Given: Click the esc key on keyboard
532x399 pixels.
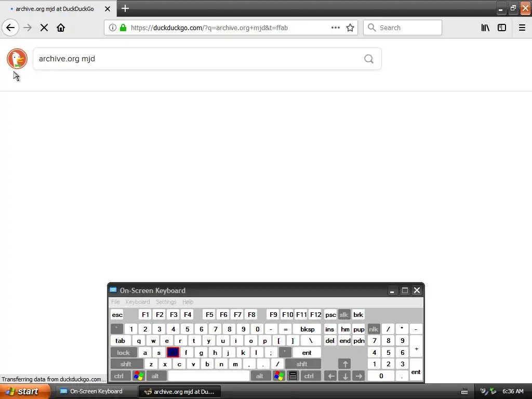Looking at the screenshot, I should coord(117,314).
